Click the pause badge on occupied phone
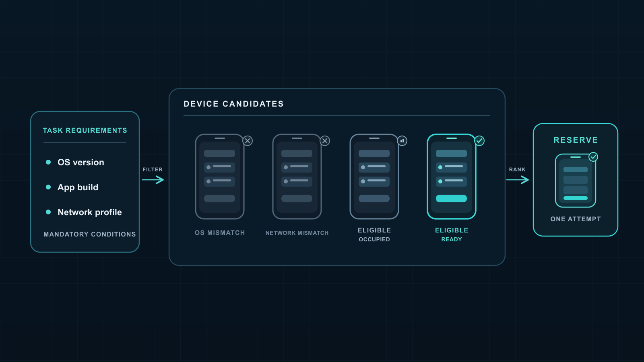Screen dimensions: 644x362 click(x=402, y=141)
